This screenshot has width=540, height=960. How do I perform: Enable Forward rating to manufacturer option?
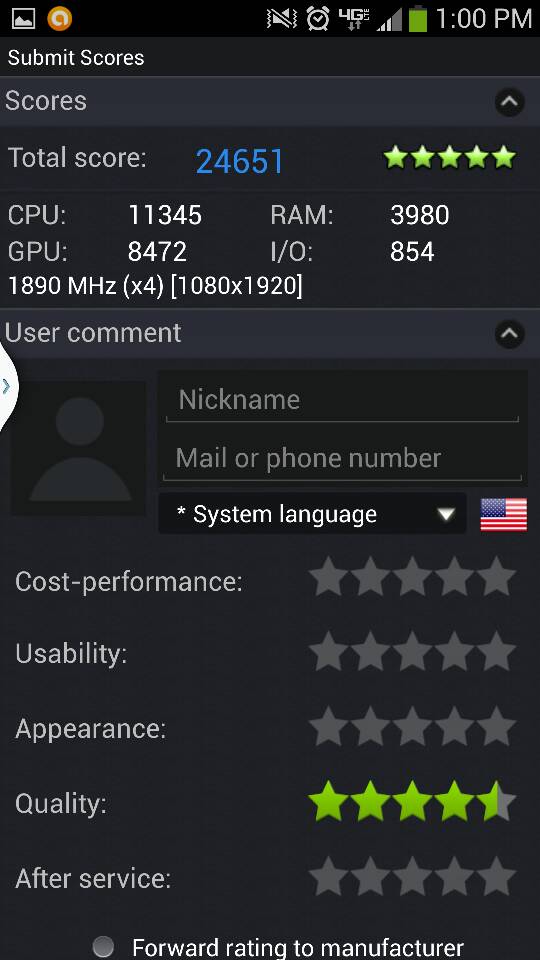coord(103,947)
